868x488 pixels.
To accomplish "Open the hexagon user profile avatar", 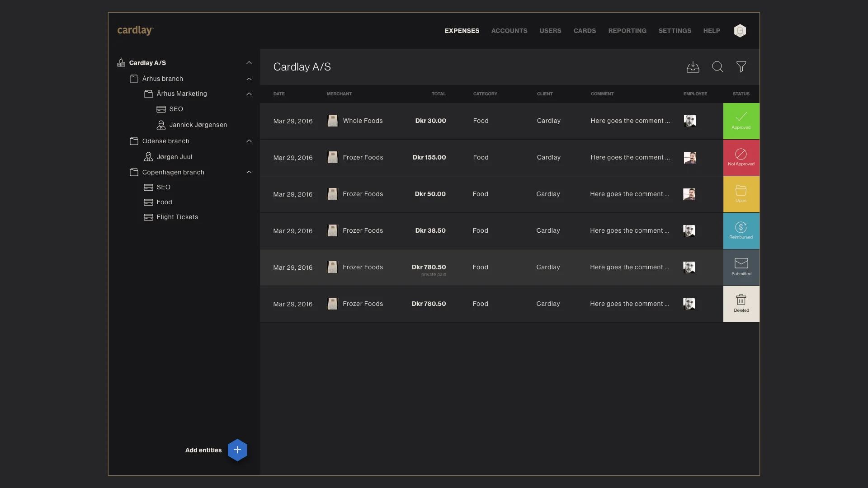I will (740, 31).
